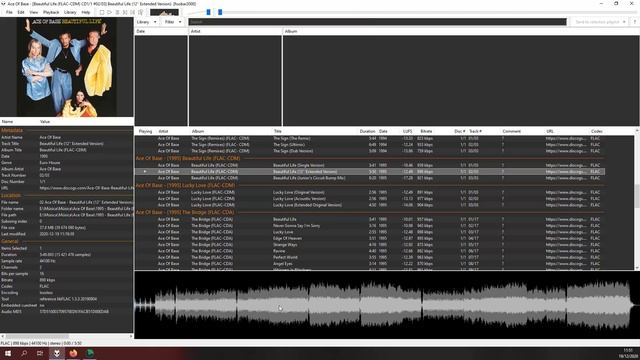Click the Play button in toolbar

[109, 12]
